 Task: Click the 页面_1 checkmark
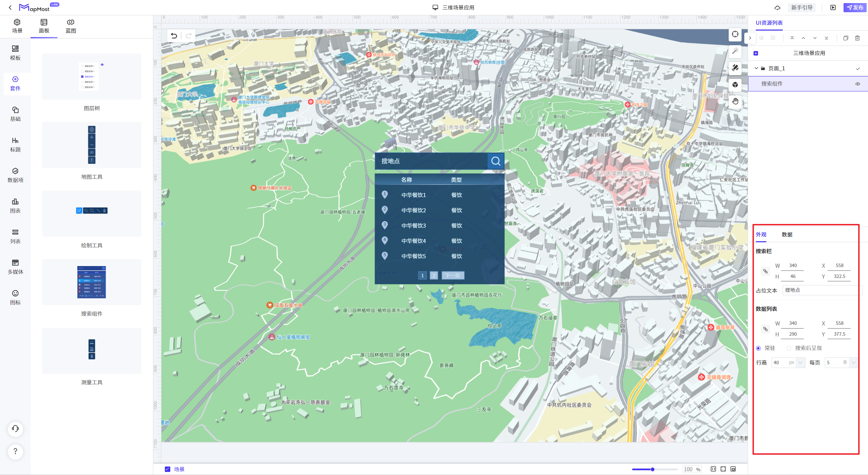pos(858,69)
